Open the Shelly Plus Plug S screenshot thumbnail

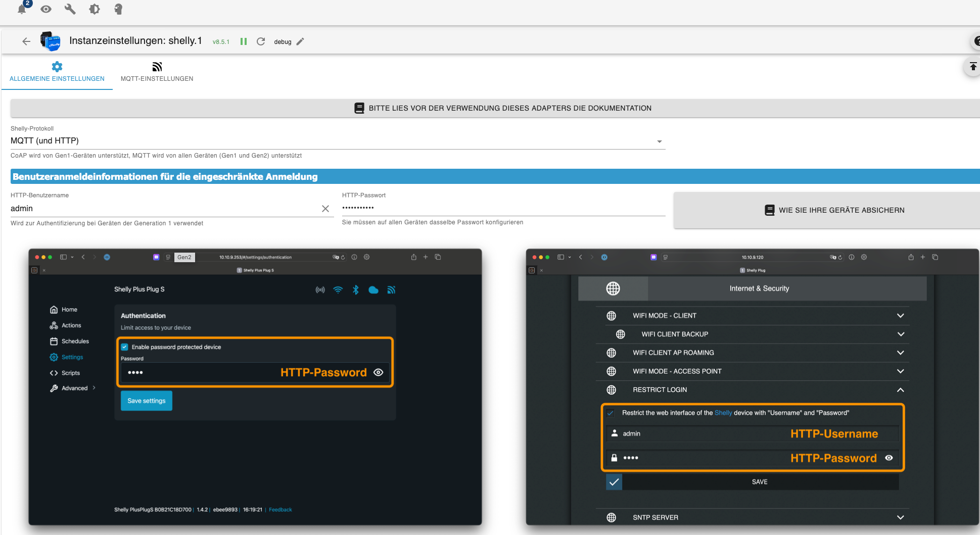(255, 387)
